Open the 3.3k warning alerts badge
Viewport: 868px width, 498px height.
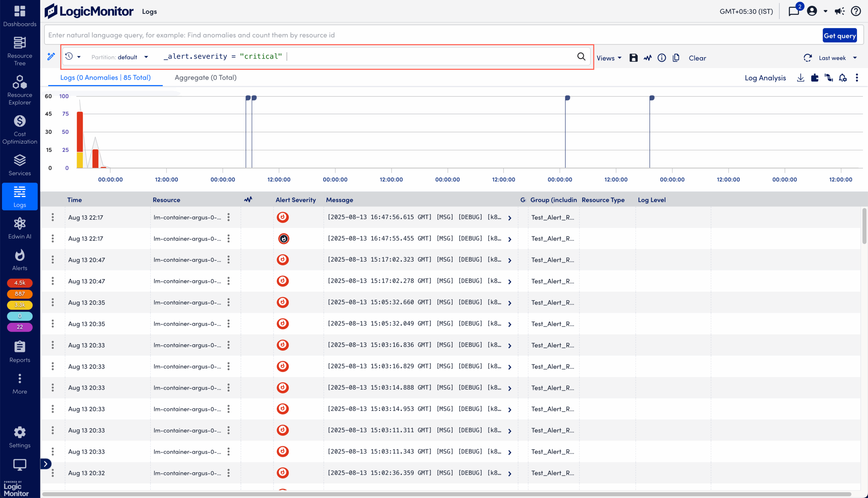click(x=20, y=305)
